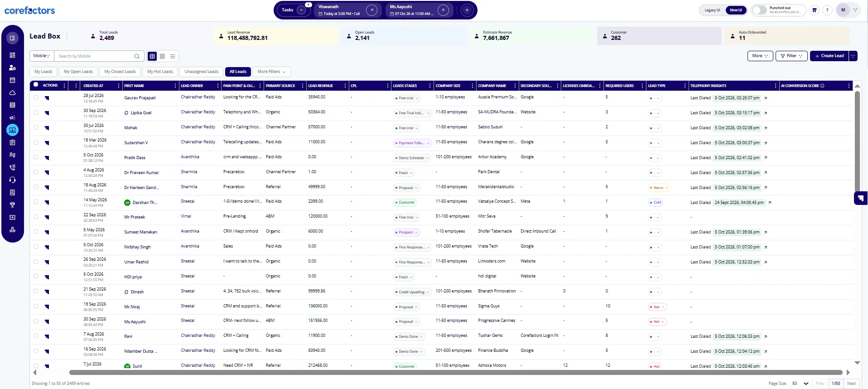The image size is (868, 389).
Task: Open the megaphone campaigns sidebar icon
Action: (x=12, y=117)
